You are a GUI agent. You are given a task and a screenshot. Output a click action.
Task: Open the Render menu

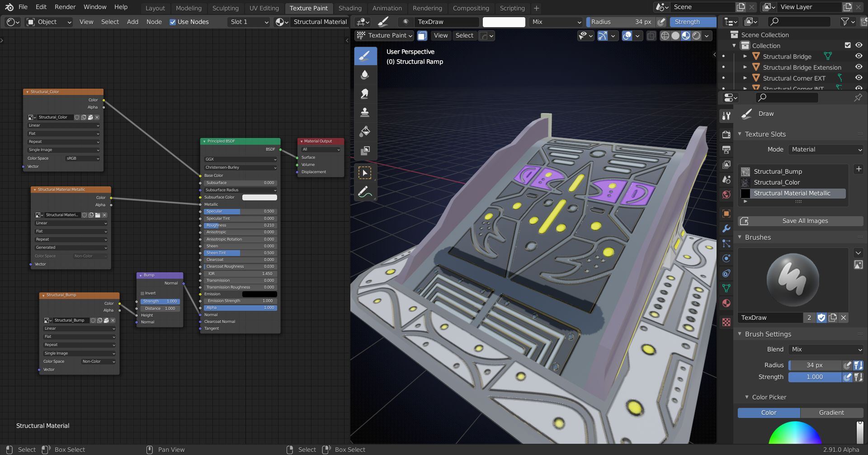point(65,7)
